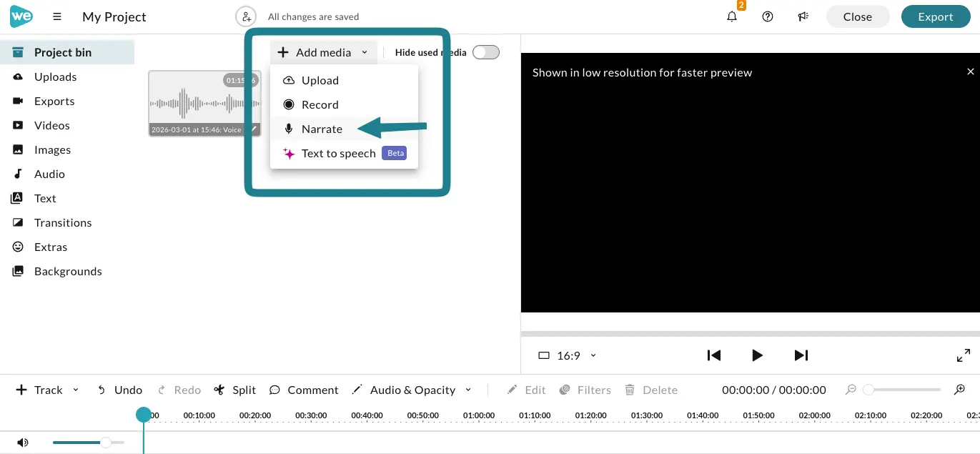This screenshot has height=454, width=980.
Task: Click the invite collaborator icon
Action: point(246,16)
